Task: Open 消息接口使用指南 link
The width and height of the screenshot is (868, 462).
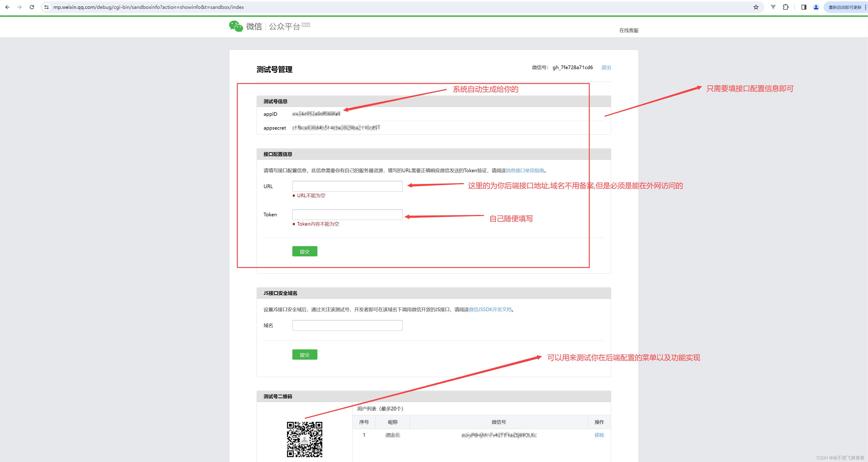Action: point(525,171)
